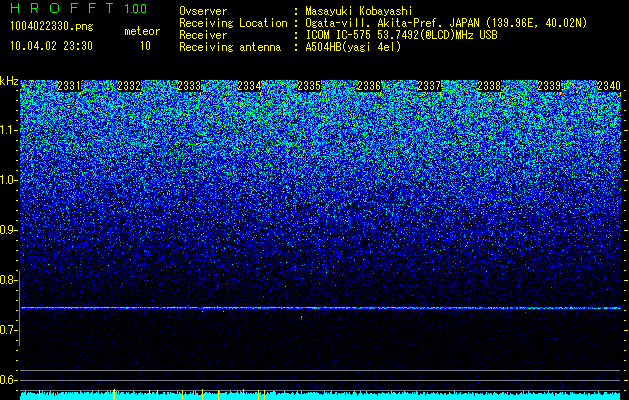This screenshot has width=629, height=400.
Task: Select the ICOM IC-575 receiver description
Action: click(x=401, y=35)
